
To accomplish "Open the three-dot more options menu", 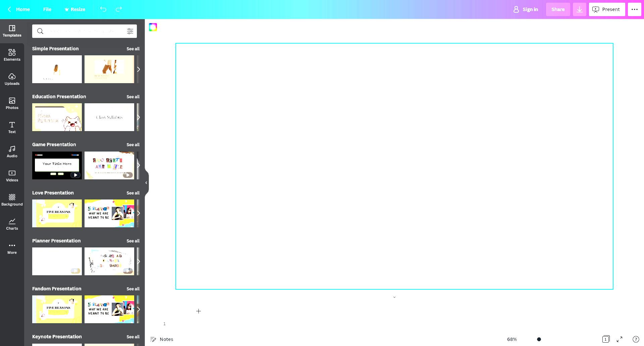I will 635,9.
